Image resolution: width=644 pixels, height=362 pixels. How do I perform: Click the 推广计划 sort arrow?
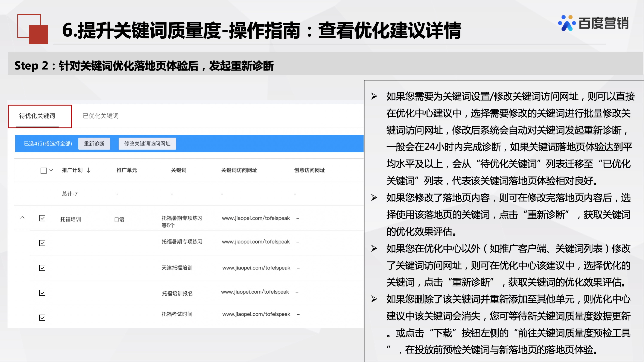click(x=88, y=170)
